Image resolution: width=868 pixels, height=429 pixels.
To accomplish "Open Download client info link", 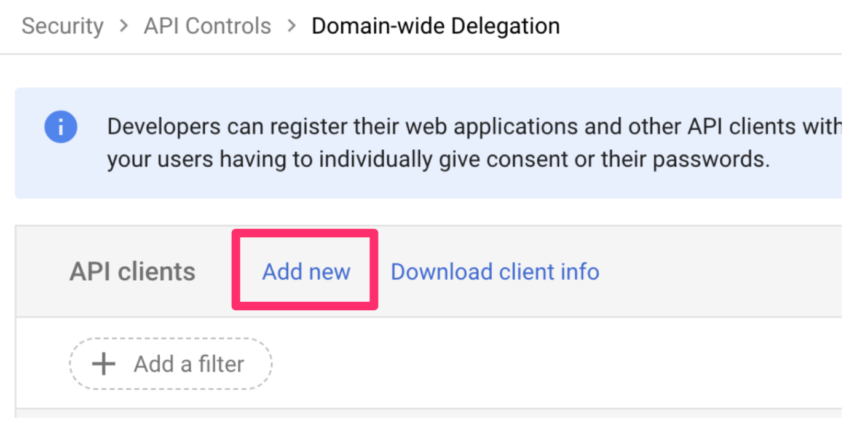I will coord(495,272).
